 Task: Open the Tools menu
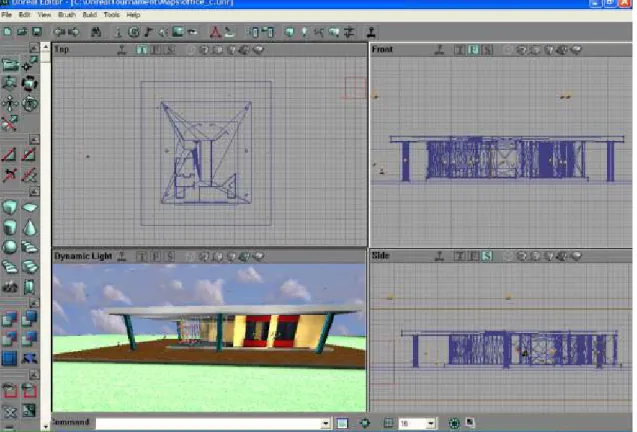pyautogui.click(x=111, y=15)
